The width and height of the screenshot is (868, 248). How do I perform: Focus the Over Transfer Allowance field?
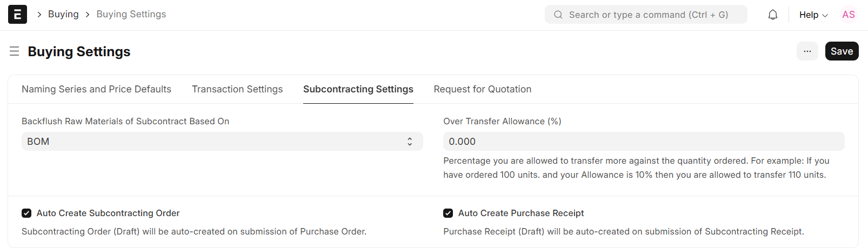tap(643, 142)
